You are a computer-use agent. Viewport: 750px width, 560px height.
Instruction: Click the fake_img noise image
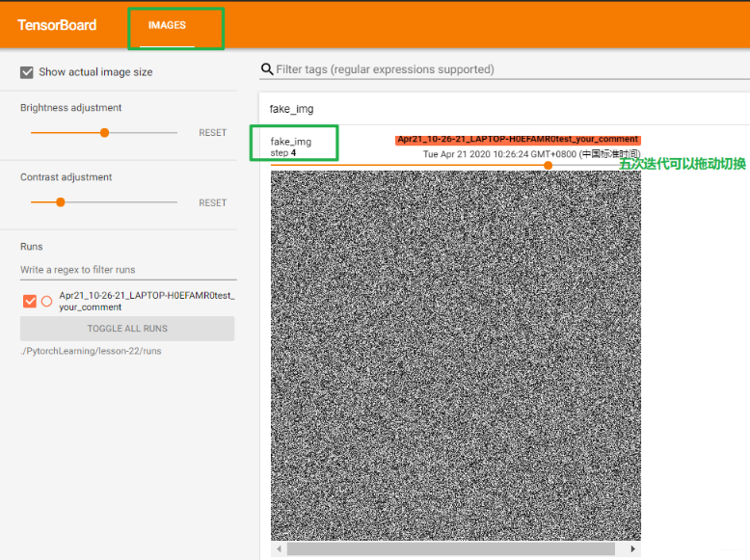tap(456, 356)
